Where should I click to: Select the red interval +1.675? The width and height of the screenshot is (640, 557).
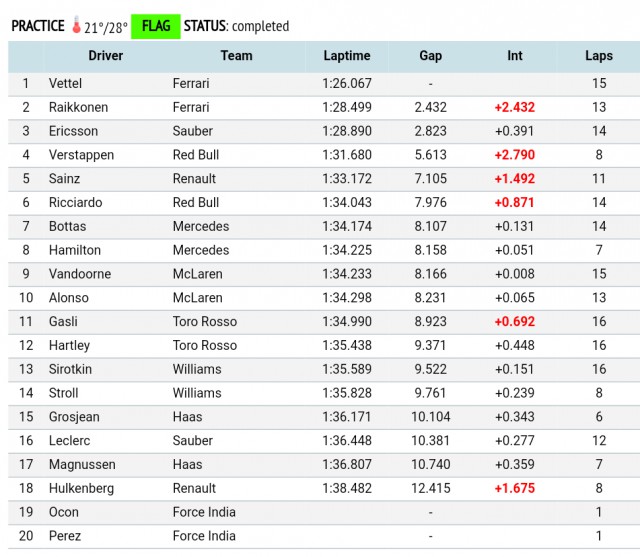click(x=515, y=488)
